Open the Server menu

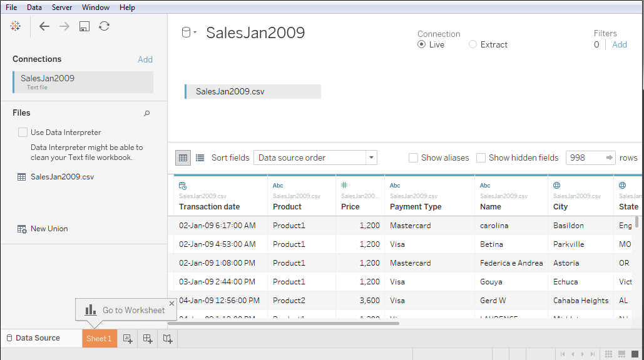(61, 7)
